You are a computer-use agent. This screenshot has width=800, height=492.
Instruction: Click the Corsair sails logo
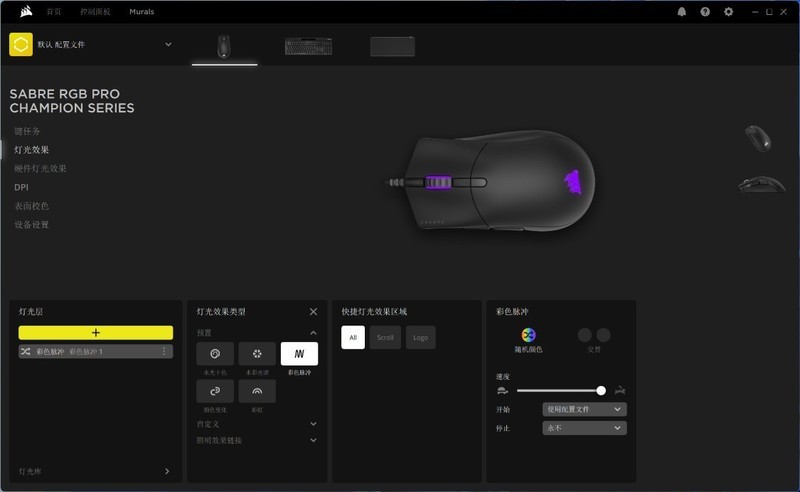click(26, 11)
